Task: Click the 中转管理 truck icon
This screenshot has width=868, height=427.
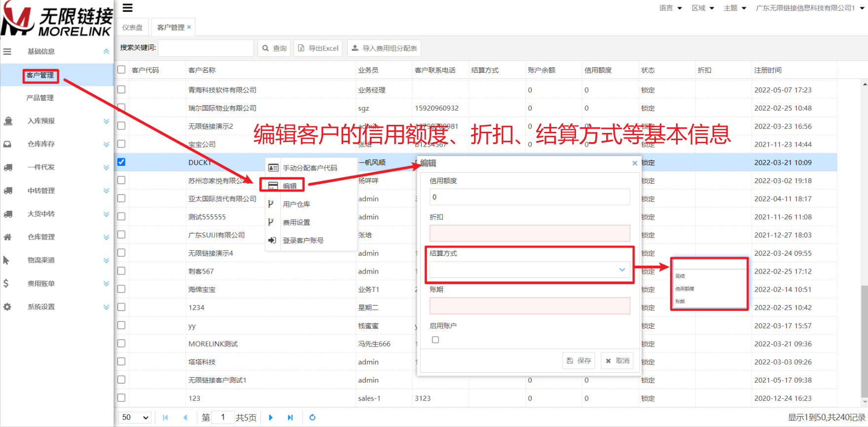Action: (8, 191)
